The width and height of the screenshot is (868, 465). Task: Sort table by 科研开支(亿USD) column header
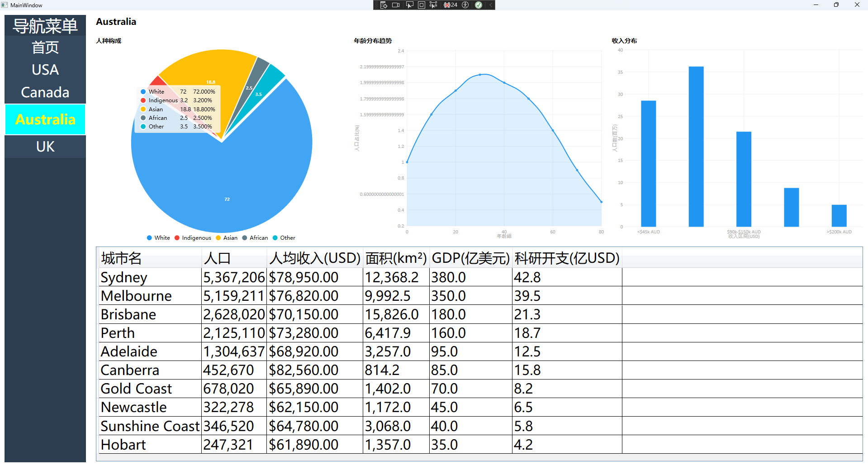(x=567, y=258)
